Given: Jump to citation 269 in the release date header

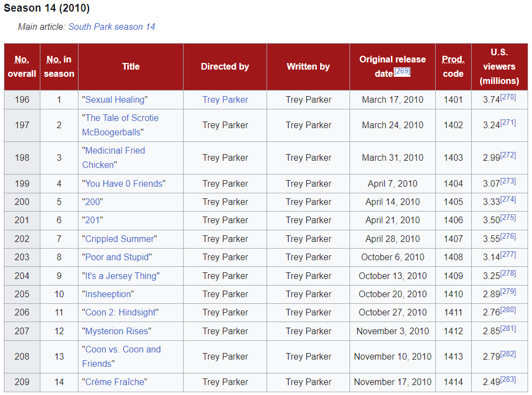Looking at the screenshot, I should (x=402, y=71).
